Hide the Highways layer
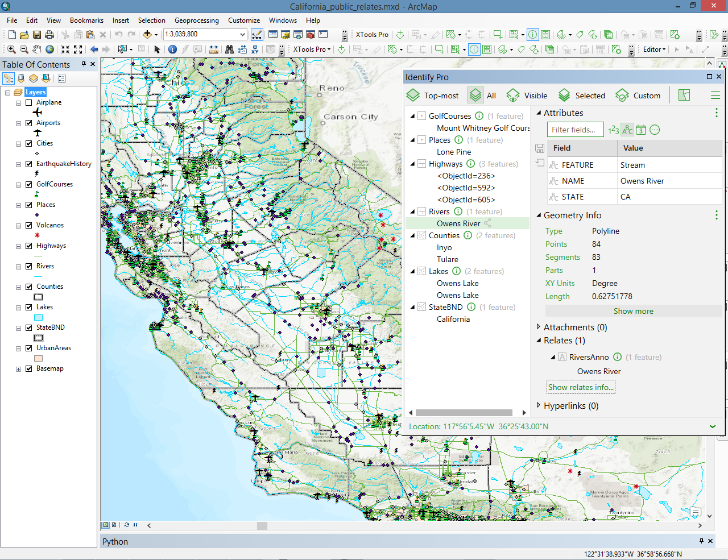Image resolution: width=728 pixels, height=560 pixels. (28, 246)
